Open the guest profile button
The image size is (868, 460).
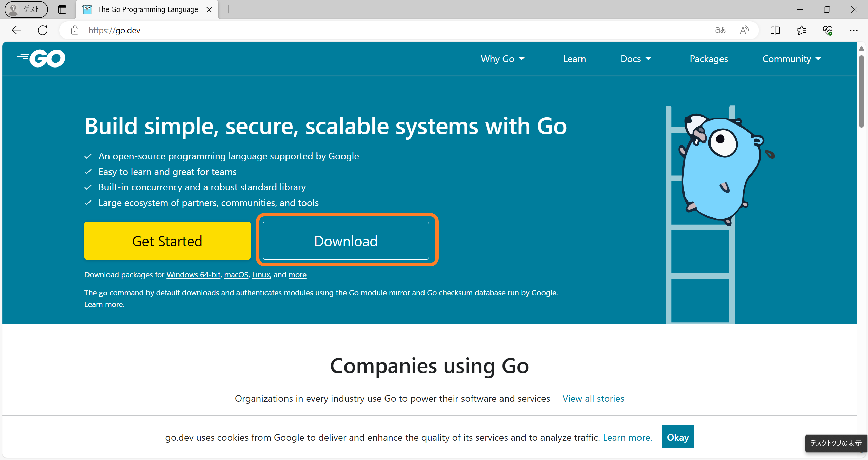(26, 9)
